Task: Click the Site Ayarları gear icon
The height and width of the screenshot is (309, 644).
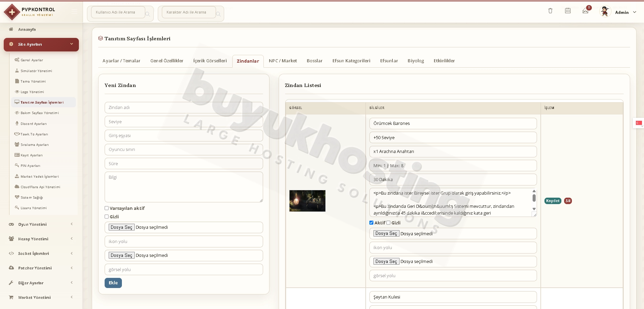Action: point(11,44)
